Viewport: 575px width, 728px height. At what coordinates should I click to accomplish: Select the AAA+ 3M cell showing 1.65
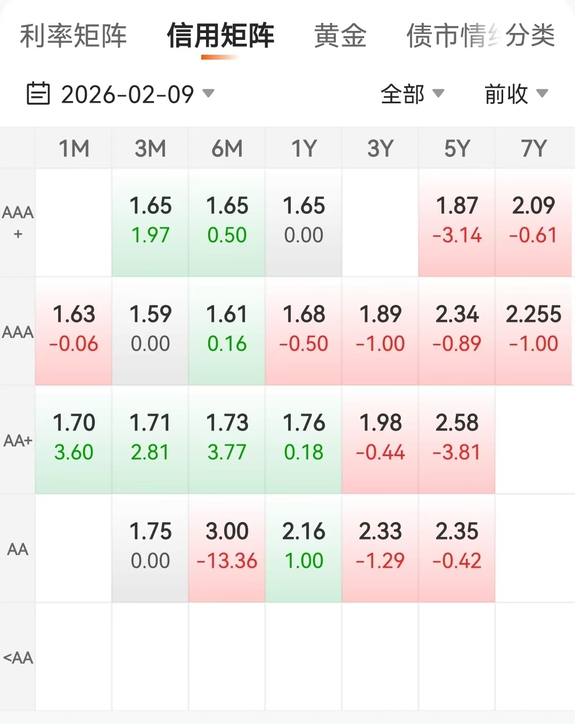pyautogui.click(x=151, y=220)
